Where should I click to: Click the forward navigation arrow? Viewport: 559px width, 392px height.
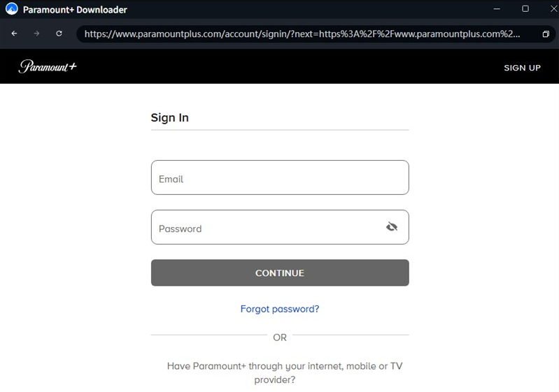[36, 34]
